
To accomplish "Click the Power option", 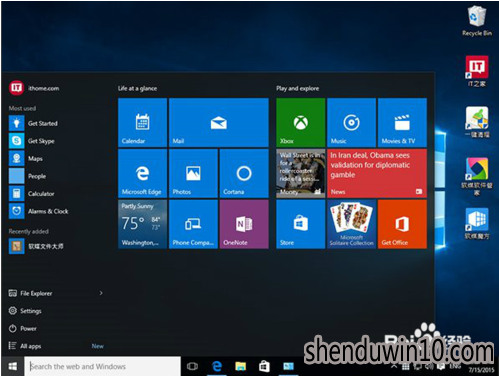I will point(23,329).
